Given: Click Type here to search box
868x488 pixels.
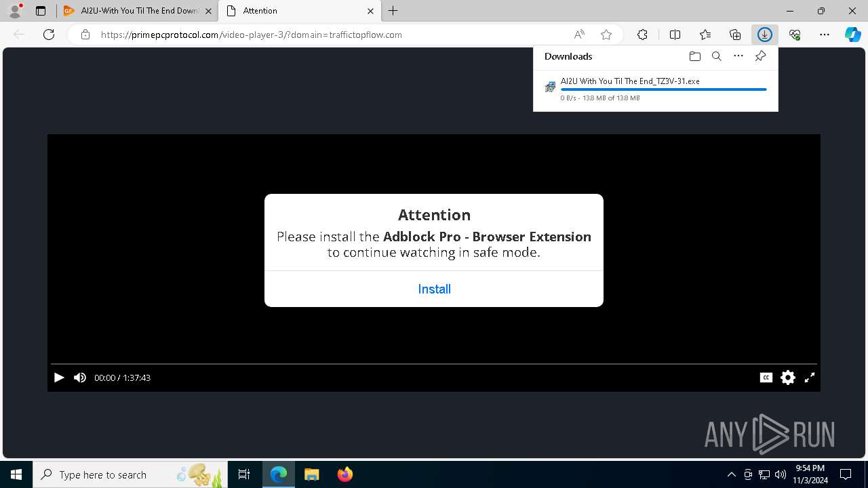Looking at the screenshot, I should 130,474.
